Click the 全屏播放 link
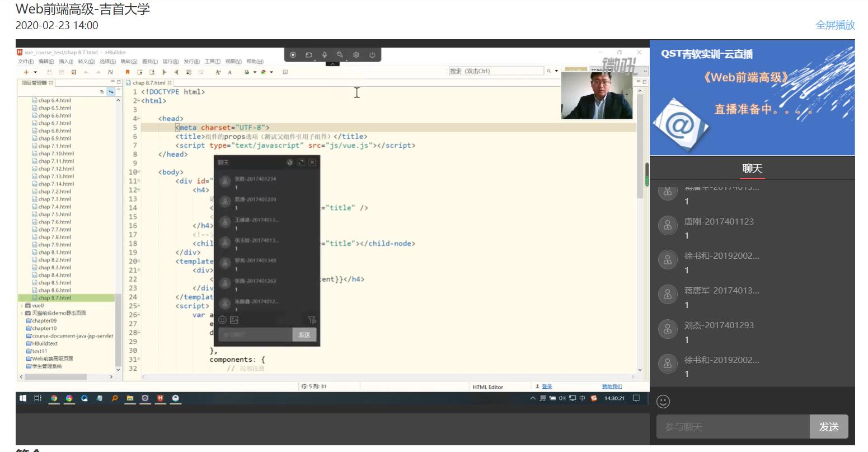Viewport: 868px width, 452px height. point(835,25)
